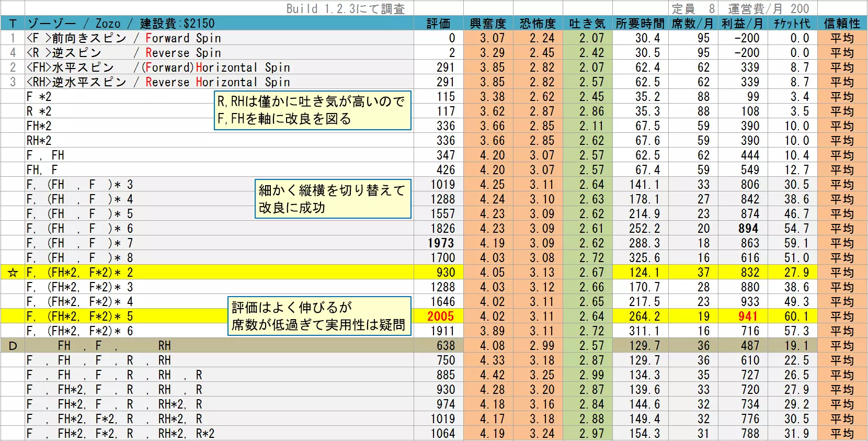Image resolution: width=868 pixels, height=441 pixels.
Task: Click the 'FH , F , RH' row label
Action: (115, 346)
